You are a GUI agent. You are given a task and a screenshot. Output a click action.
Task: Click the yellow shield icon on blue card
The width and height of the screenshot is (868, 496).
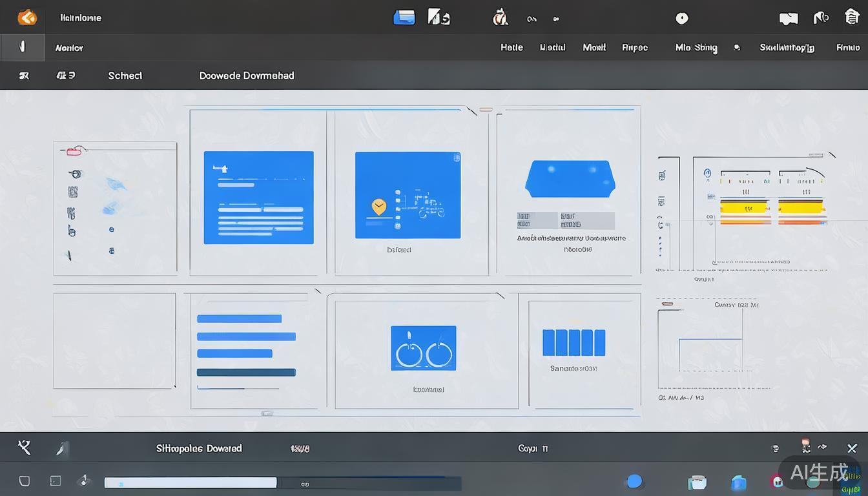[x=379, y=207]
